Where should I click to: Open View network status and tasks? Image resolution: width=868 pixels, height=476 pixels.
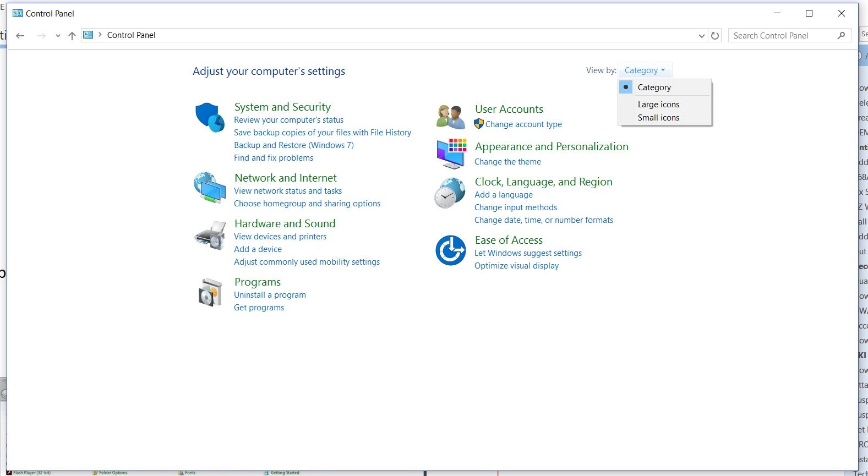[x=288, y=191]
